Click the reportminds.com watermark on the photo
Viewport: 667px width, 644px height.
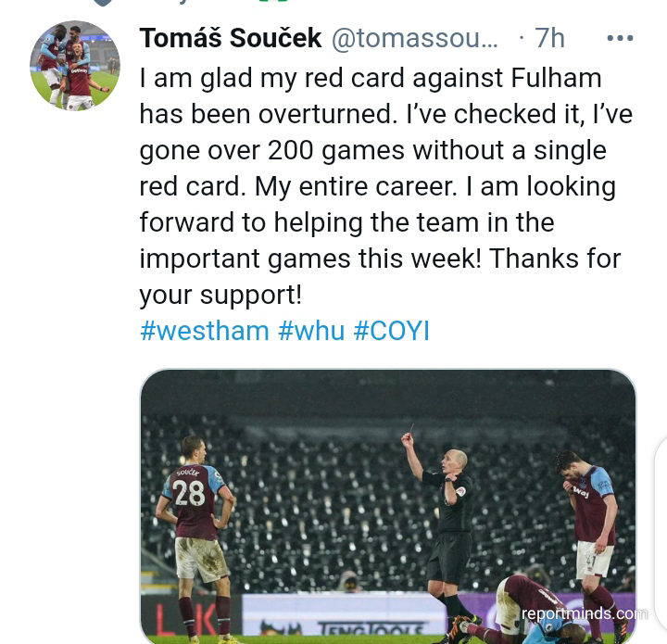584,613
